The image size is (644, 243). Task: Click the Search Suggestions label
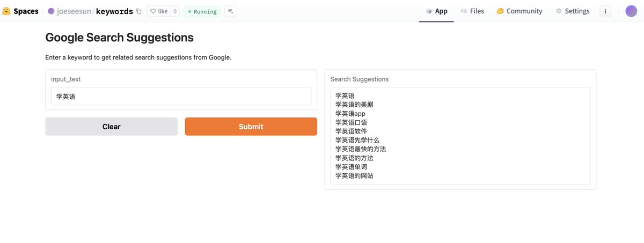[x=360, y=79]
